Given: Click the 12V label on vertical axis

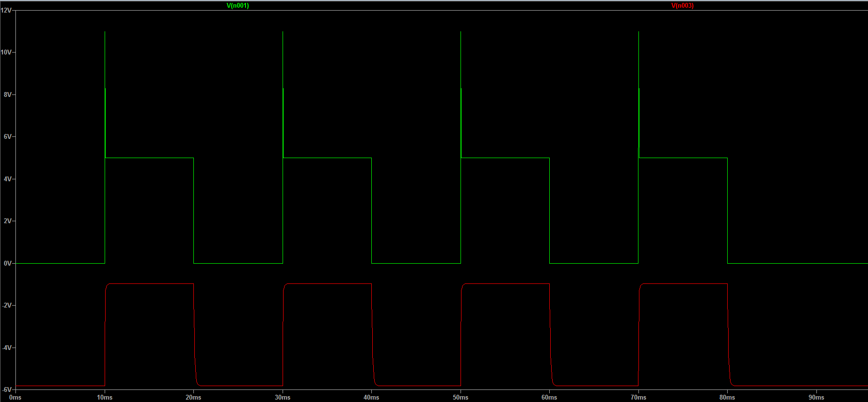Looking at the screenshot, I should pos(6,10).
